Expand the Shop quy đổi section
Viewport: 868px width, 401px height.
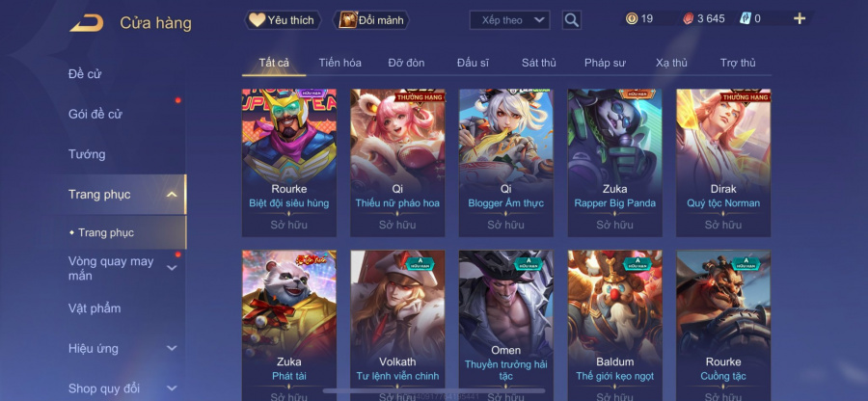[x=173, y=388]
